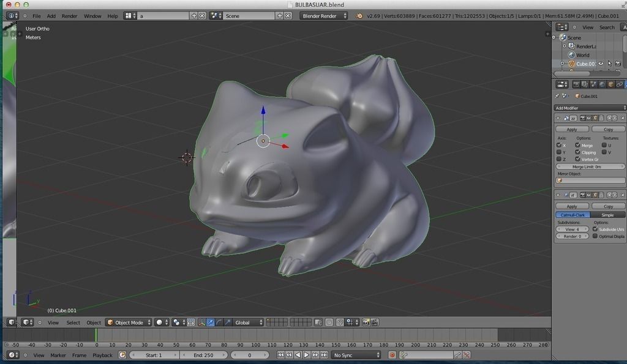Open the Render properties tab icon
Screen dimensions: 627x364
point(576,84)
